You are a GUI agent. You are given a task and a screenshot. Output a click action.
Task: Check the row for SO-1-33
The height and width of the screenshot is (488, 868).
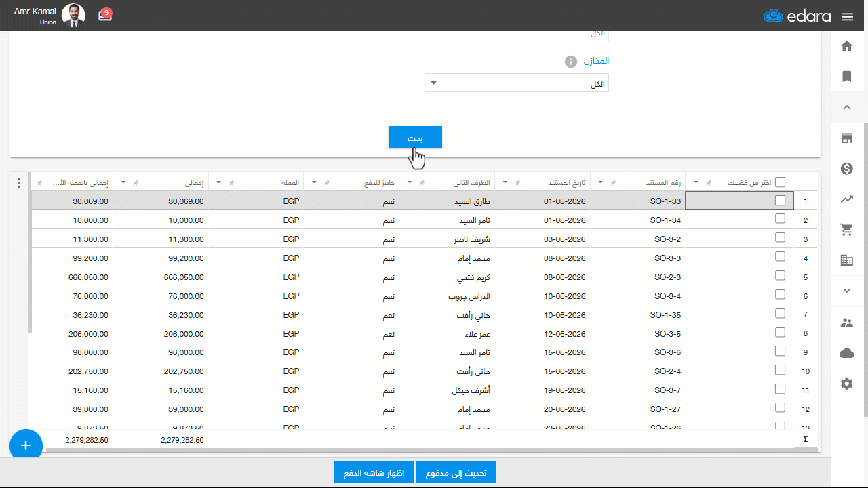tap(780, 201)
